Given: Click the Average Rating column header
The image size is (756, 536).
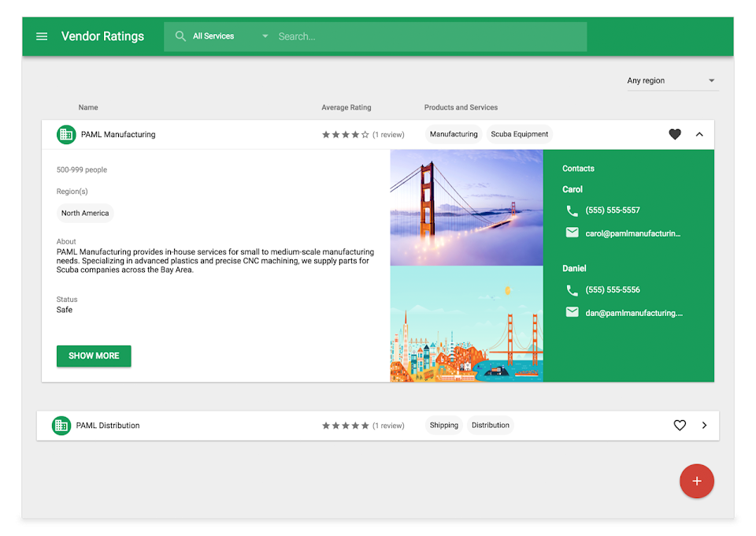Looking at the screenshot, I should (x=346, y=107).
